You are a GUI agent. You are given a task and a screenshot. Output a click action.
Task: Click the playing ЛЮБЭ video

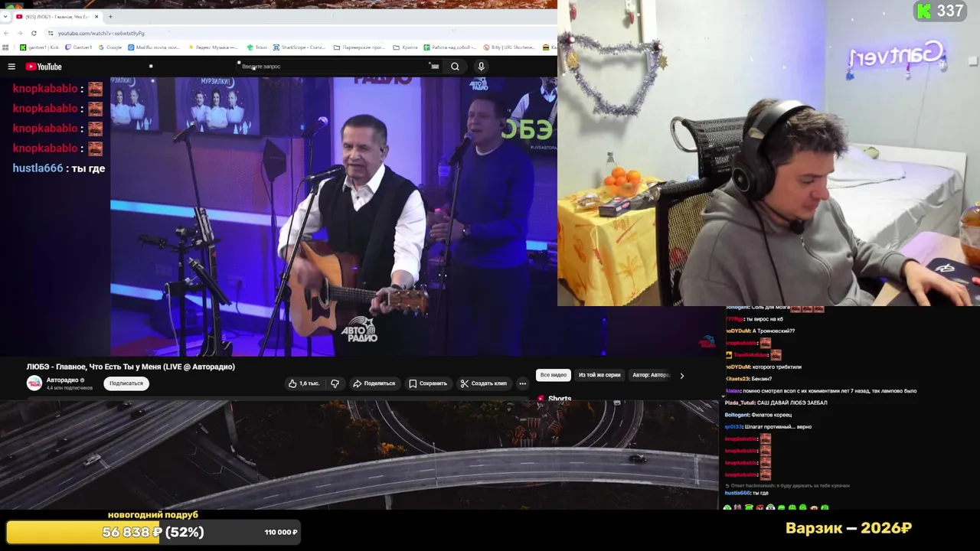click(334, 216)
